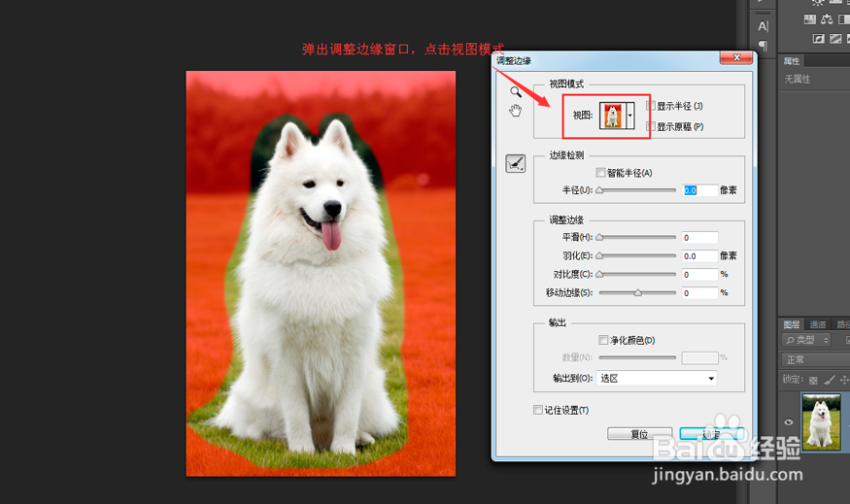Toggle visibility eye of the dog layer
Screen dimensions: 850x504
[788, 422]
